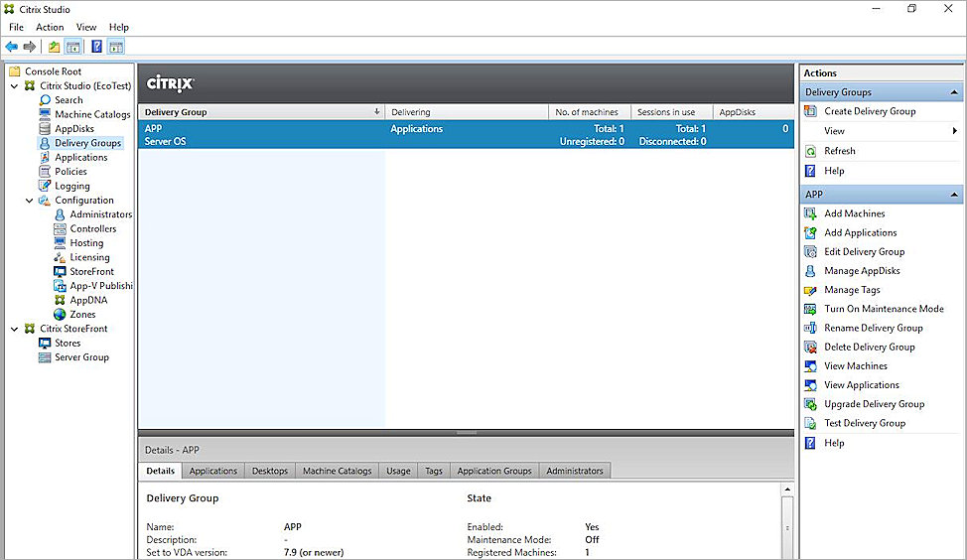Click the StoreFront globe icon under Configuration
Image resolution: width=967 pixels, height=560 pixels.
click(x=61, y=271)
